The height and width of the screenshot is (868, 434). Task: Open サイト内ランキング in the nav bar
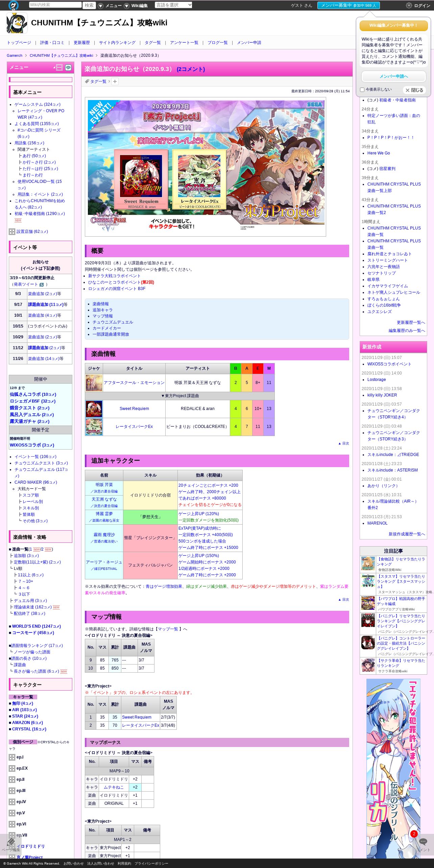117,43
